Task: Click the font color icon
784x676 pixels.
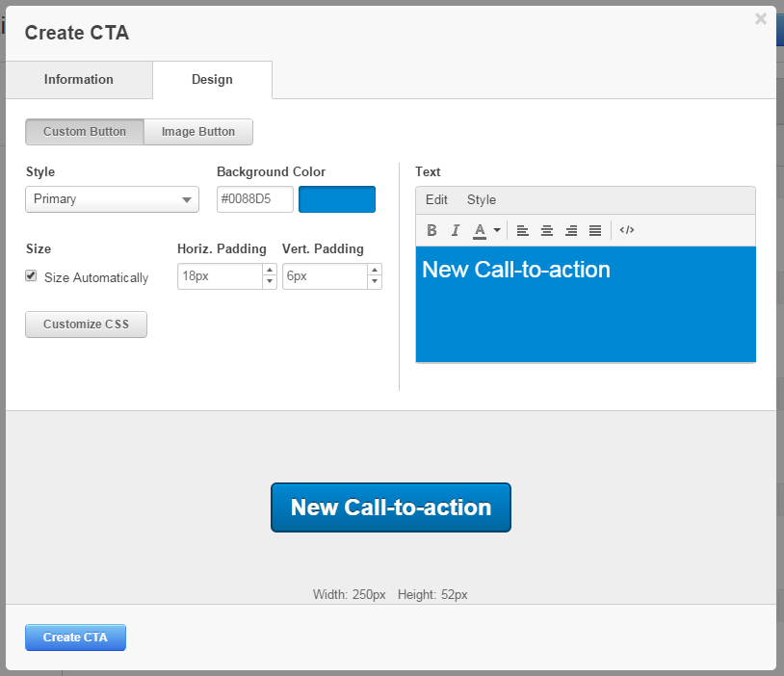Action: (x=480, y=230)
